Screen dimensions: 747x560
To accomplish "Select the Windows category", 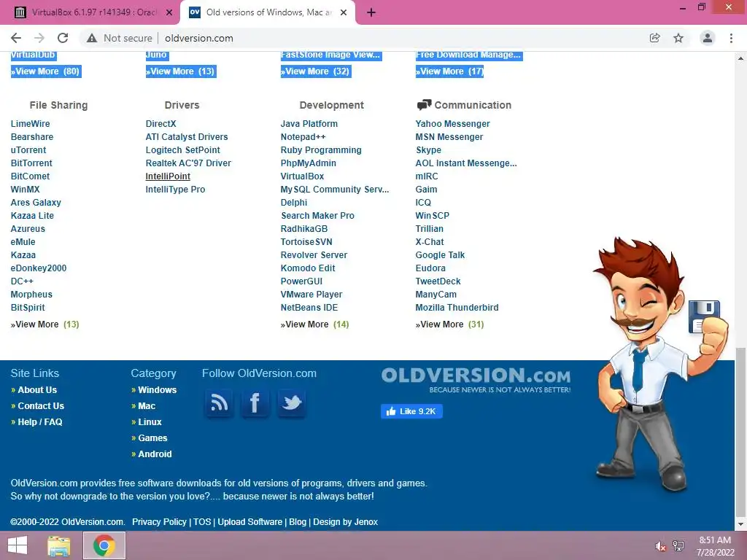I will (x=158, y=390).
